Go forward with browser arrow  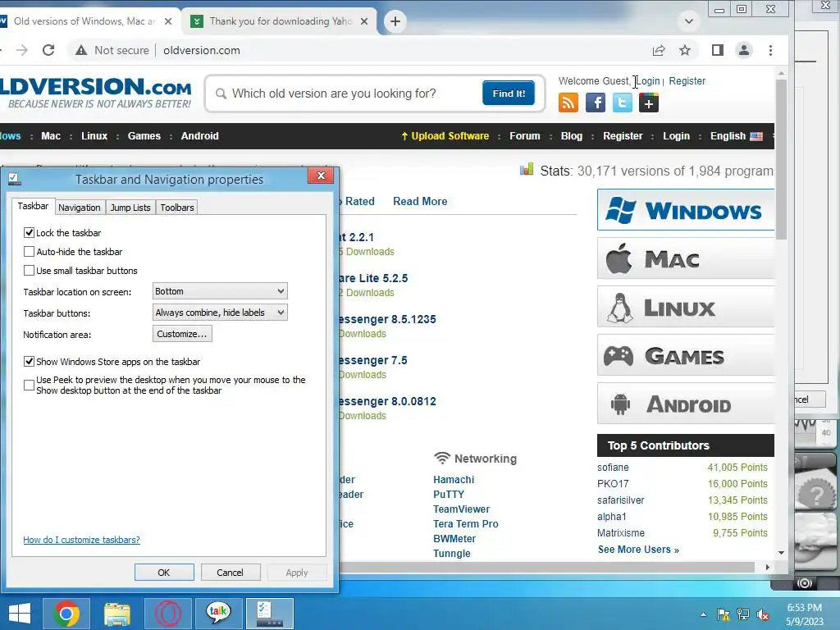click(21, 50)
